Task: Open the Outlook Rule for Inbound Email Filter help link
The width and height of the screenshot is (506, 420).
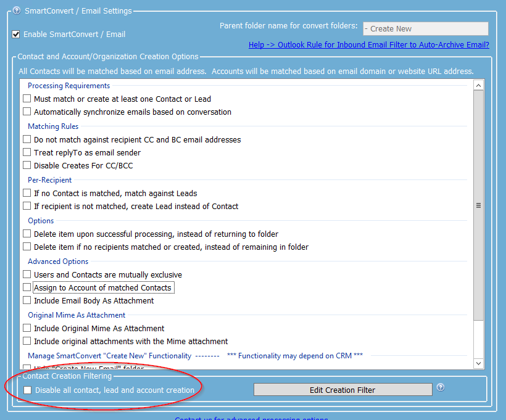Action: pyautogui.click(x=369, y=45)
